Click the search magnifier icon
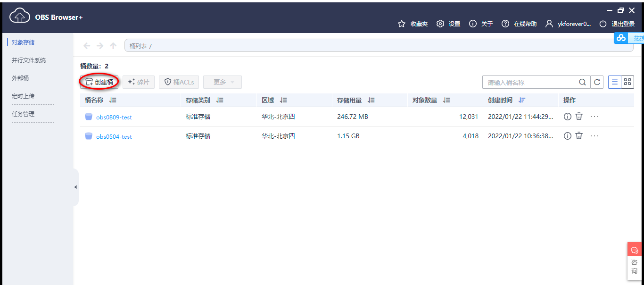Image resolution: width=644 pixels, height=285 pixels. (583, 82)
